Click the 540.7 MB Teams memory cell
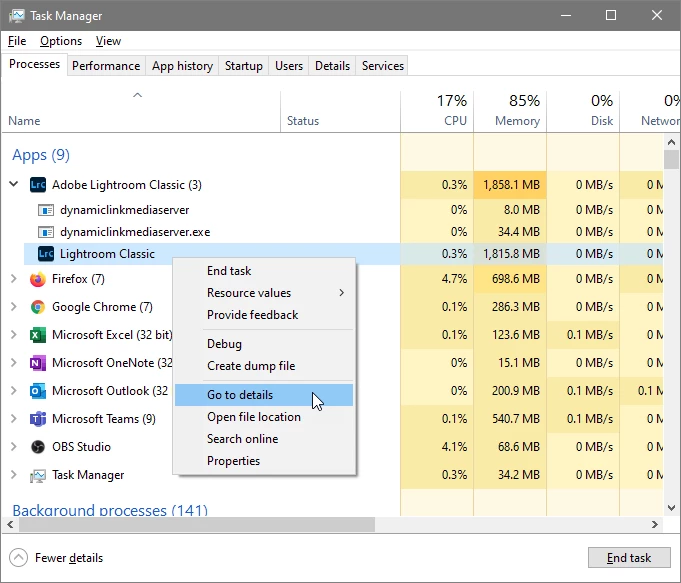 pyautogui.click(x=510, y=419)
